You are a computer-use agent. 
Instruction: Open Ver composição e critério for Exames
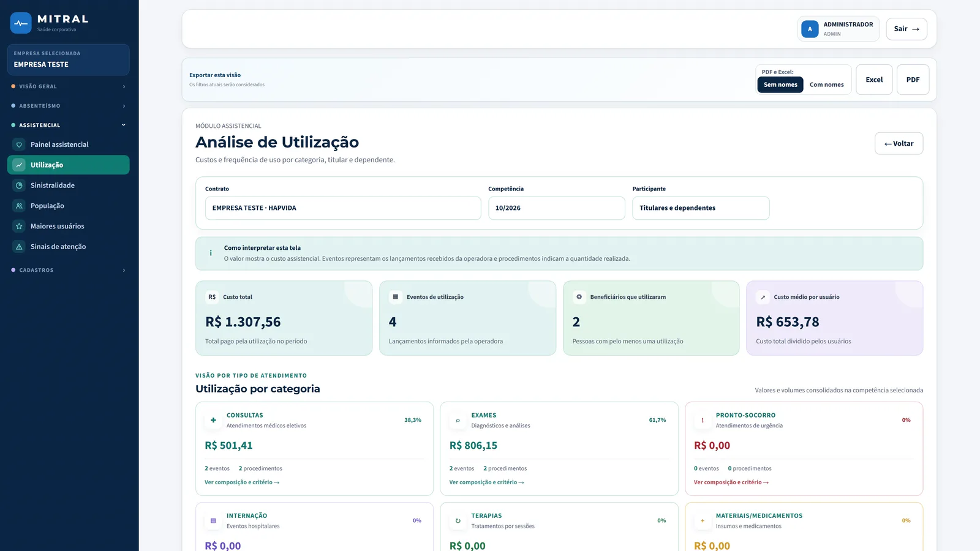click(x=486, y=482)
